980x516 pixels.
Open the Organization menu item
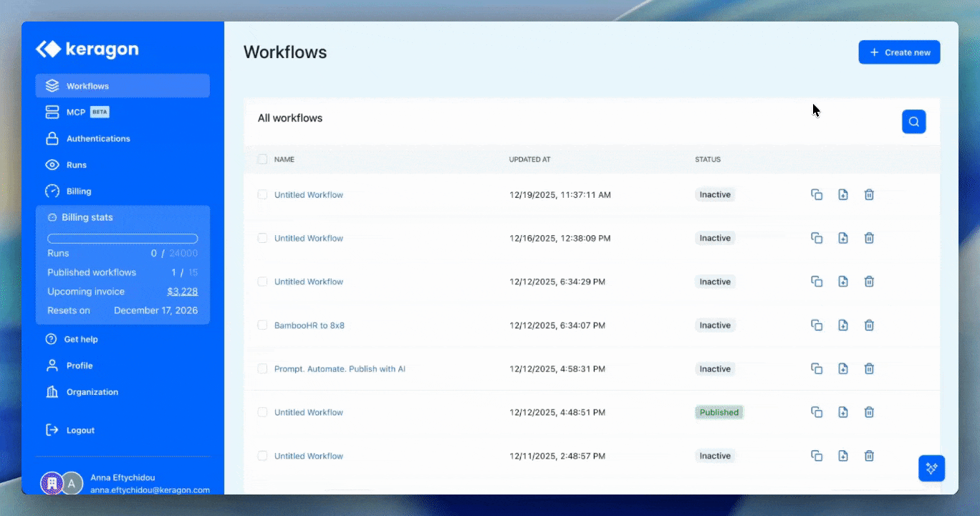pyautogui.click(x=92, y=392)
